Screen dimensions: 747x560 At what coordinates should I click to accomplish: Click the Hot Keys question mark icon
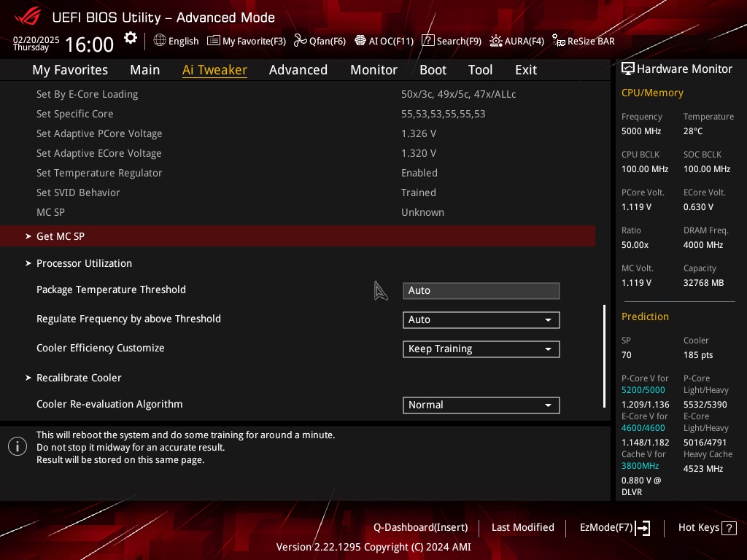tap(729, 528)
